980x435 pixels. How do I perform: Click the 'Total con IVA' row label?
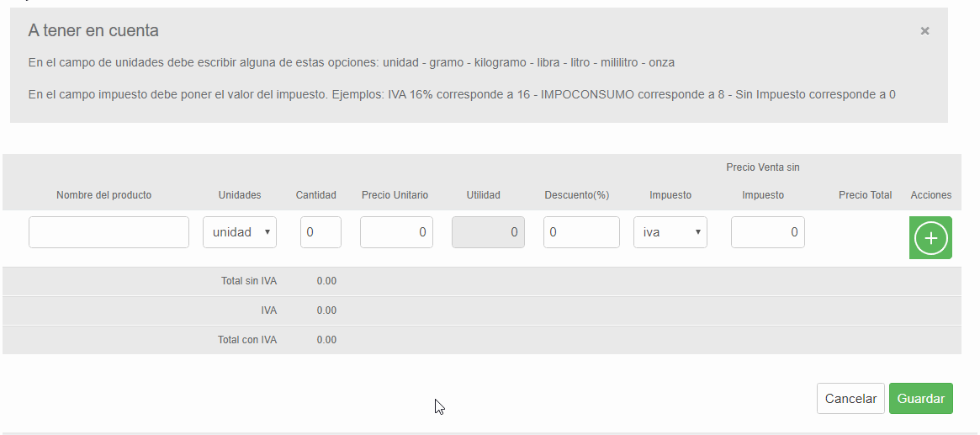coord(246,340)
